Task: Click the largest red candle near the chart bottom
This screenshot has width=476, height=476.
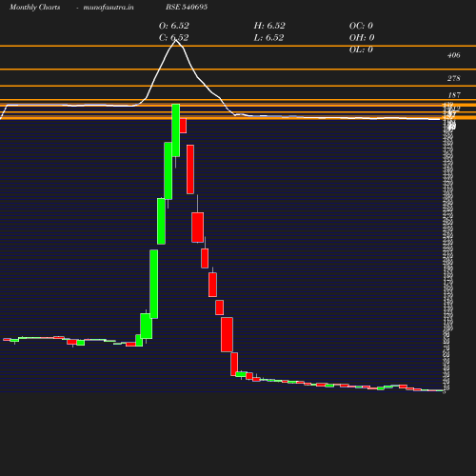Action: 227,334
